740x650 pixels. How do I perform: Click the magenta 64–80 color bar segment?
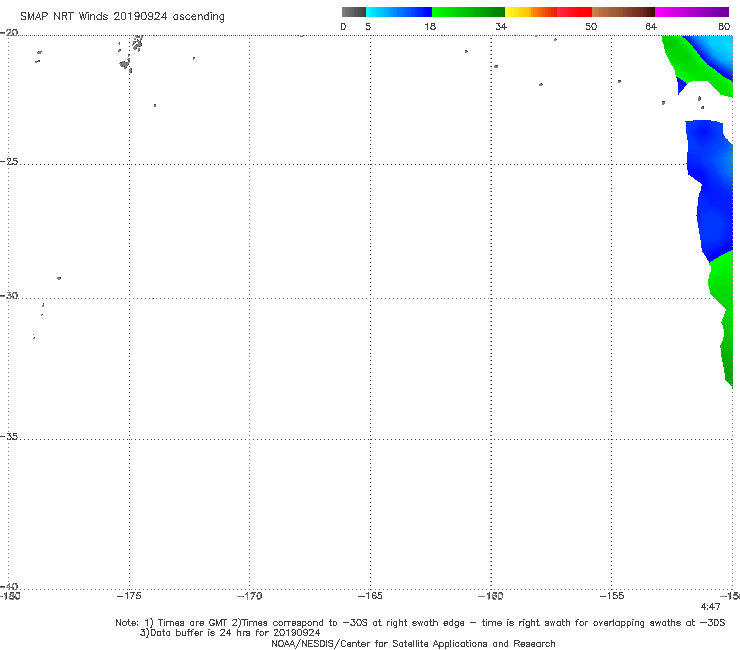[692, 12]
